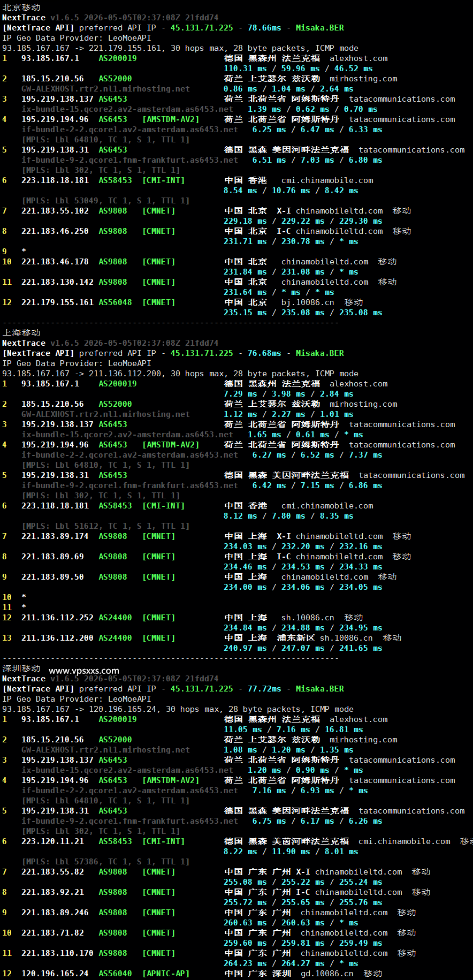
Task: Click hop IP 221.183.71.82
Action: coord(52,933)
